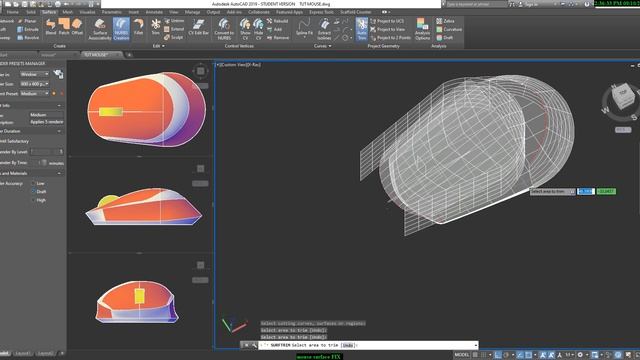
Task: Click Planar surface tool
Action: pyautogui.click(x=27, y=21)
